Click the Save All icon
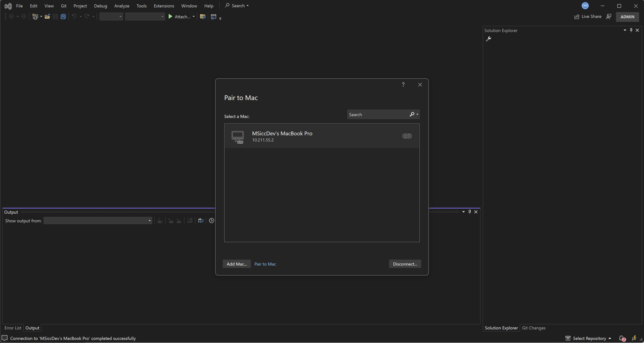The image size is (644, 343). [63, 17]
